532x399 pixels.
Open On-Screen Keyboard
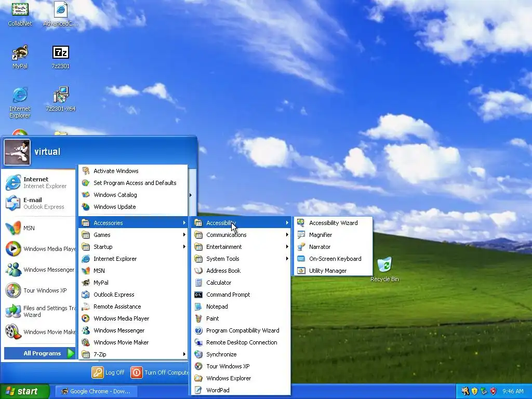[x=333, y=259]
